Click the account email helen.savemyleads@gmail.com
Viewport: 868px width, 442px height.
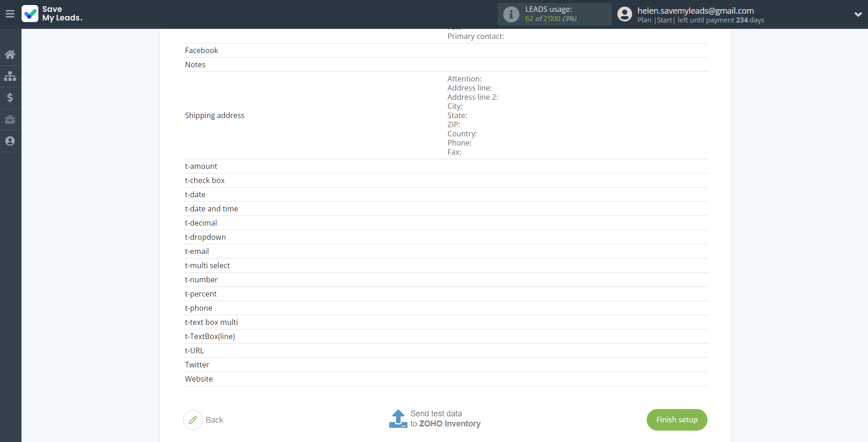point(696,11)
